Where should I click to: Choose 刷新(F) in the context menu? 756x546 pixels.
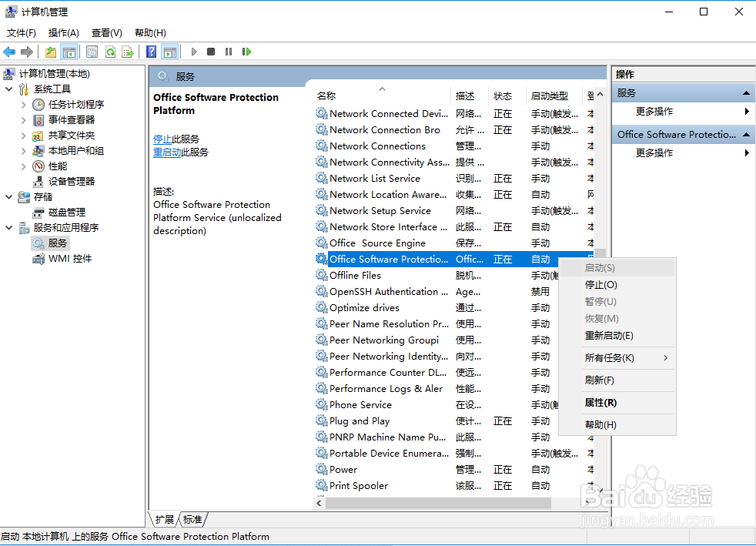coord(617,380)
